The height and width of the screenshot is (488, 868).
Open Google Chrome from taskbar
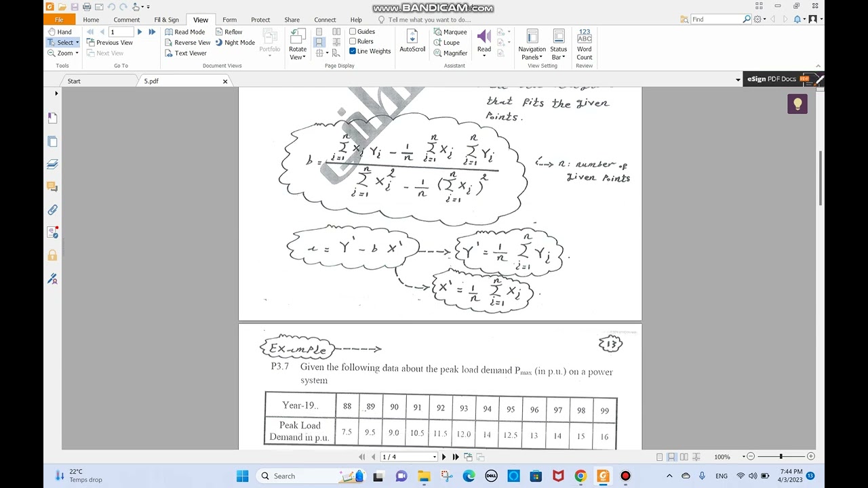[580, 476]
